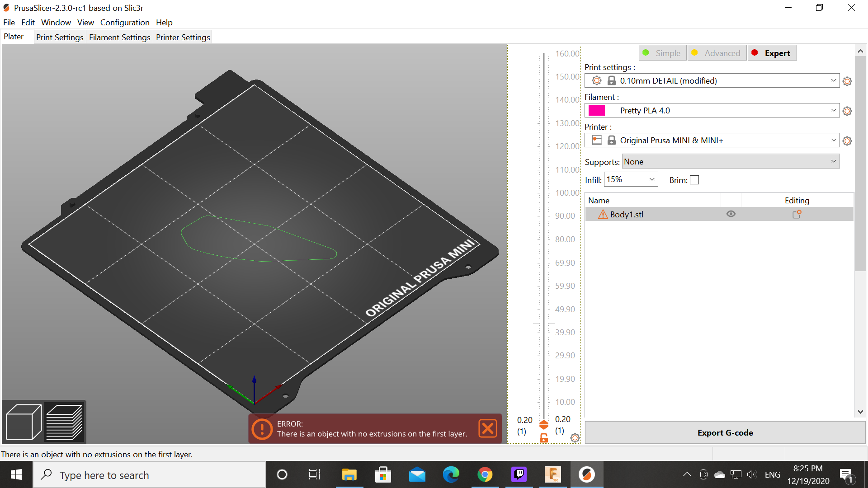
Task: Open Microsoft Store from taskbar
Action: (x=383, y=474)
